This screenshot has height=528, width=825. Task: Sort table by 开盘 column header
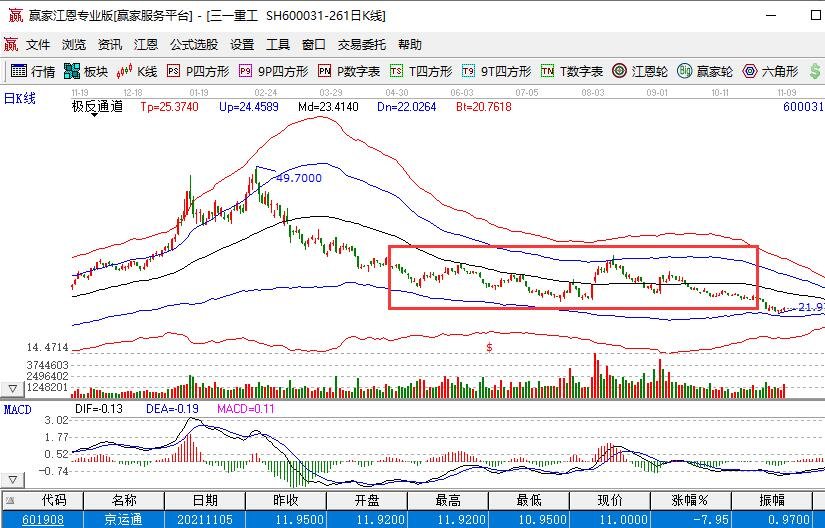pos(367,500)
